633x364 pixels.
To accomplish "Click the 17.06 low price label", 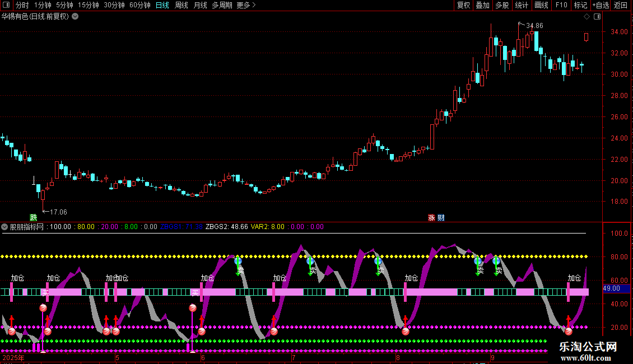I will [58, 212].
